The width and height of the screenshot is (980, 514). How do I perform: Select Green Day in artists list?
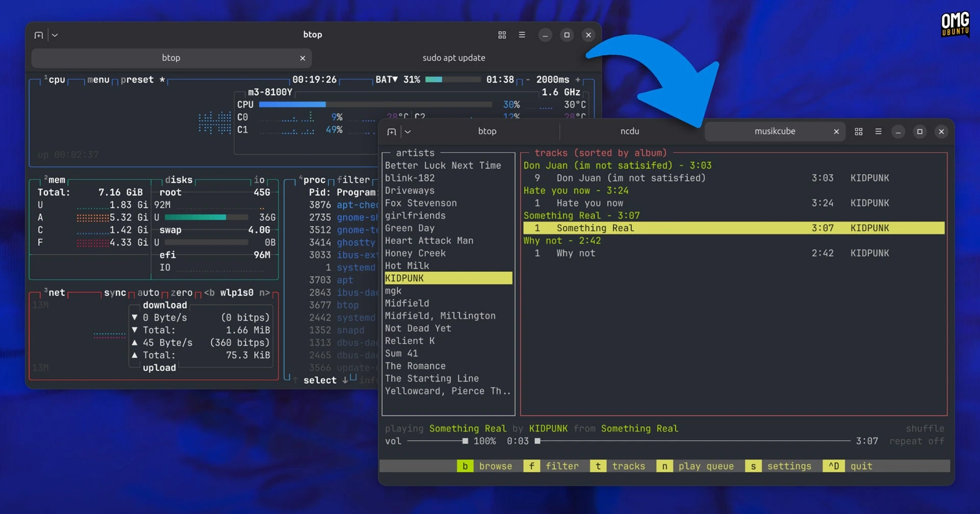pos(410,228)
